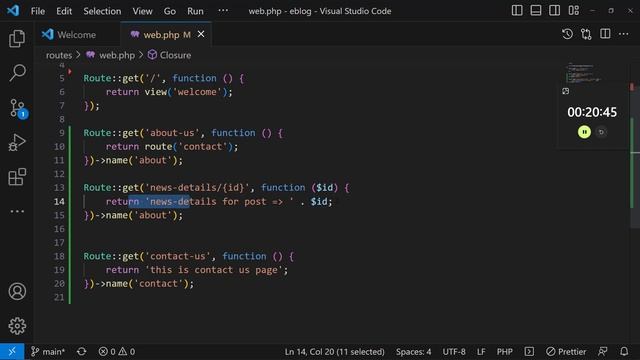640x360 pixels.
Task: Click the routes breadcrumb
Action: 59,55
